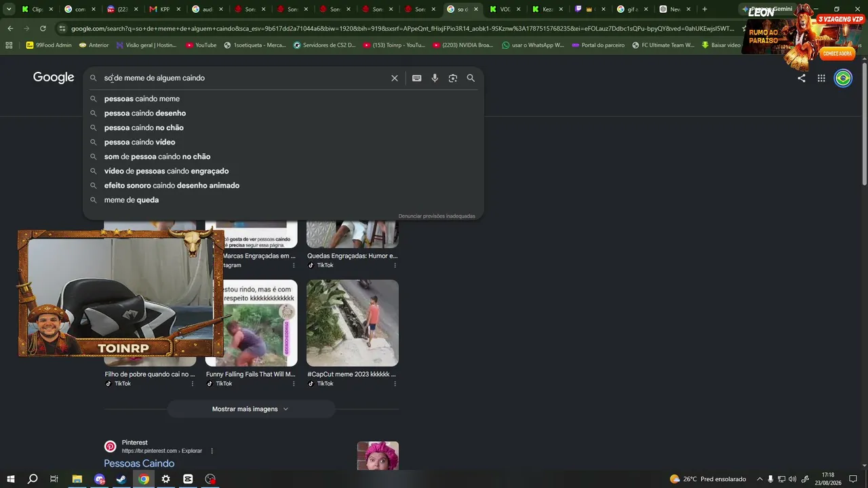Click Denunciar previsões inadequadas link

437,216
